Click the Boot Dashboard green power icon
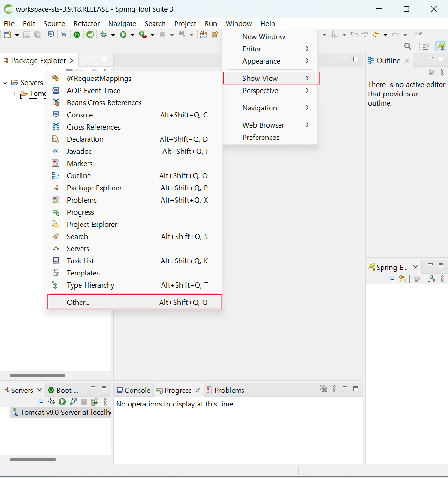This screenshot has width=448, height=478. coord(77,35)
